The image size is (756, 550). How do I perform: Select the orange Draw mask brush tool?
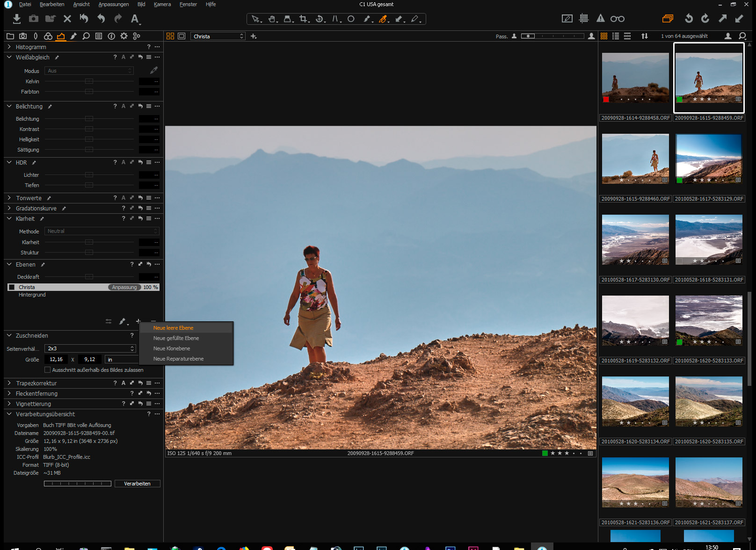(x=383, y=19)
